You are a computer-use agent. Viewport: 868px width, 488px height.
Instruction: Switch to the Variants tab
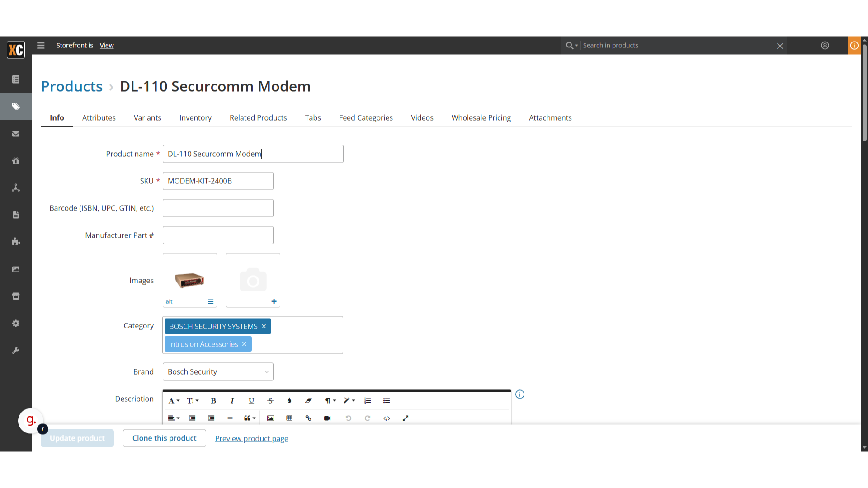[x=147, y=117]
